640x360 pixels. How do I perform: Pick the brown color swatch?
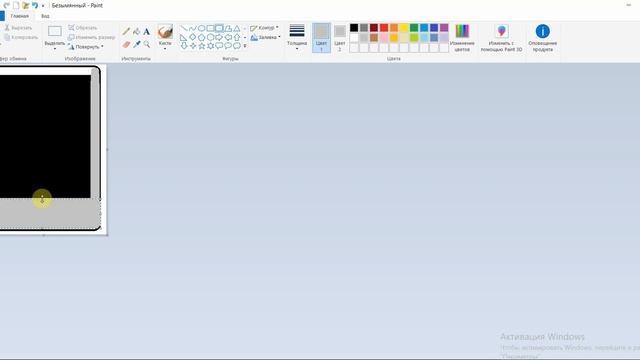pos(374,38)
